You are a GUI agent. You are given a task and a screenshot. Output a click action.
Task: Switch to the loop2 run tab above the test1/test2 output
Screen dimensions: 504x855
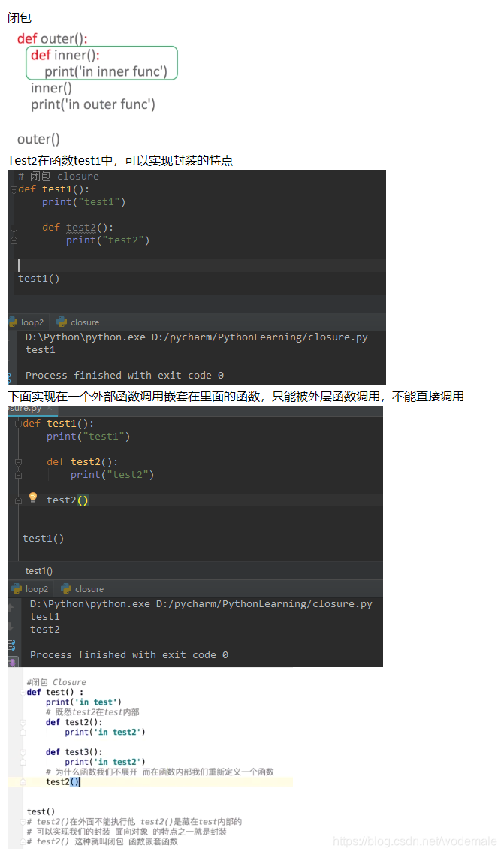point(31,588)
